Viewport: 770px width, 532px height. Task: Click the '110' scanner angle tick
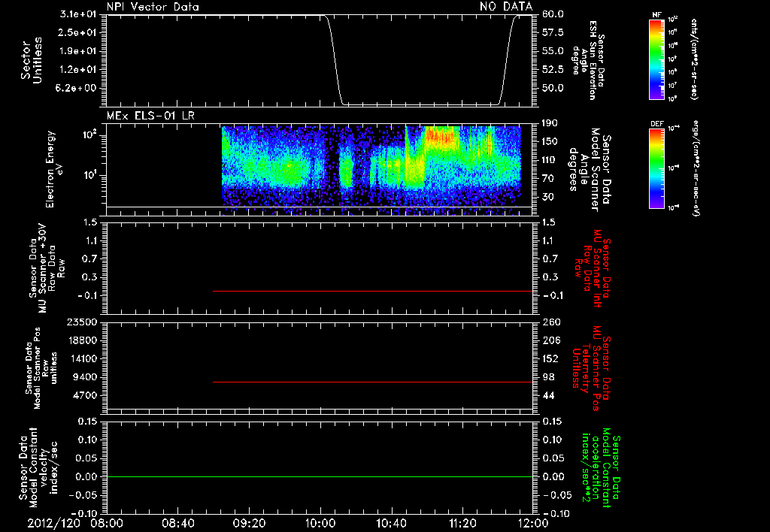point(550,160)
